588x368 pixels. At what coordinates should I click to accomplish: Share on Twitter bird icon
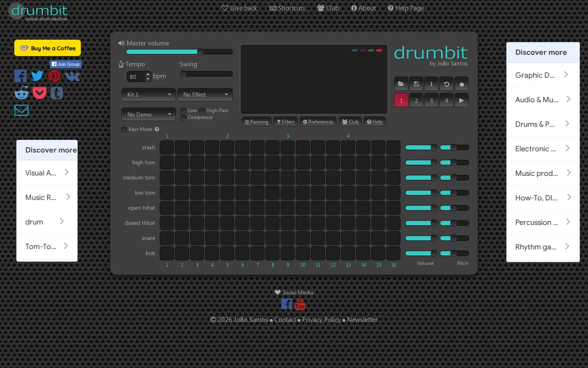[x=37, y=76]
